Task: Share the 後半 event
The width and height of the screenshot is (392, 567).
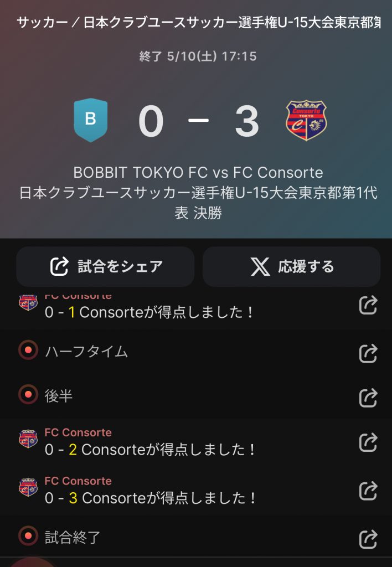Action: (368, 398)
